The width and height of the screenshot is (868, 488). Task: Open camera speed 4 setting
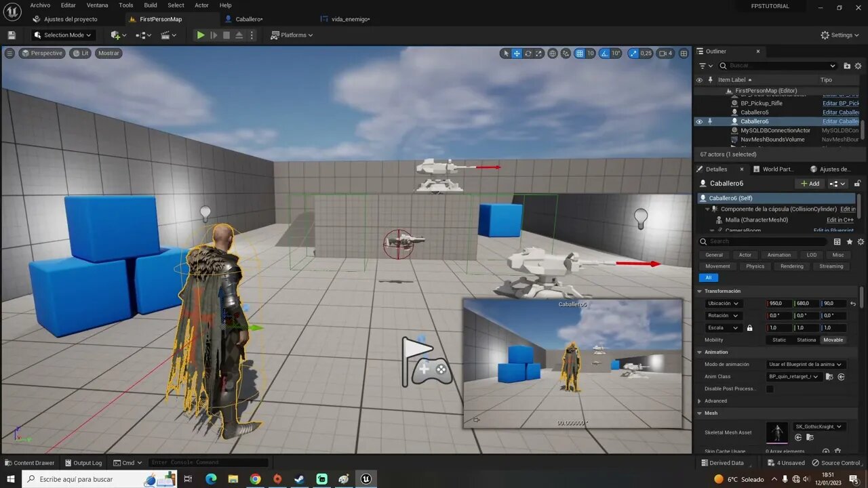tap(666, 54)
